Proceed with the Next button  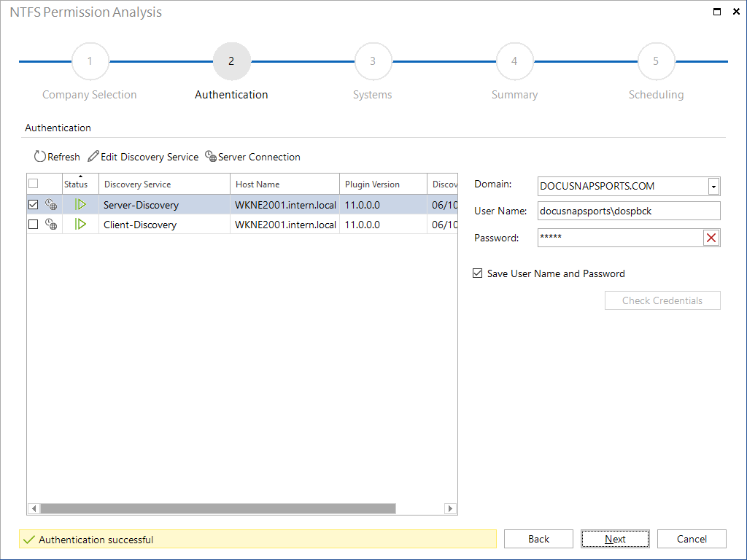click(x=615, y=539)
